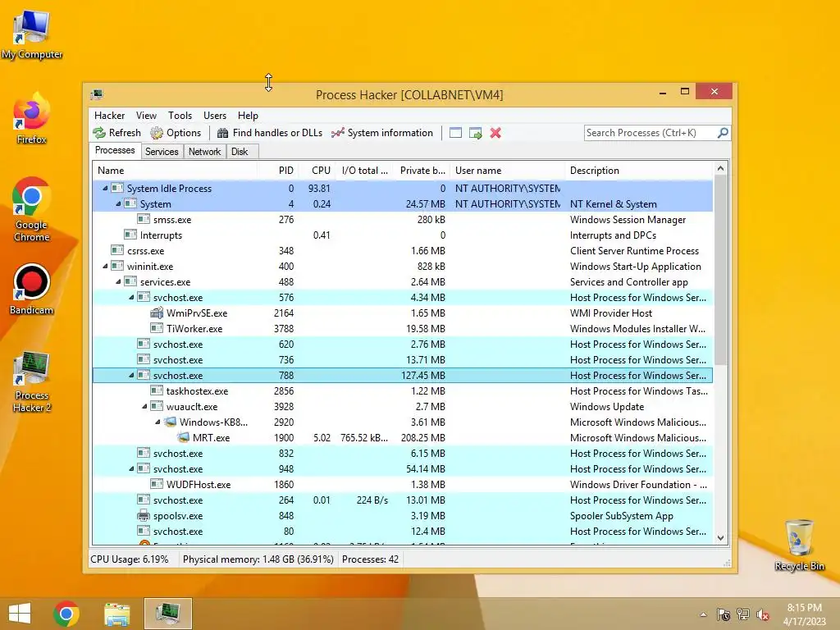Open File Explorer from the taskbar

(116, 614)
